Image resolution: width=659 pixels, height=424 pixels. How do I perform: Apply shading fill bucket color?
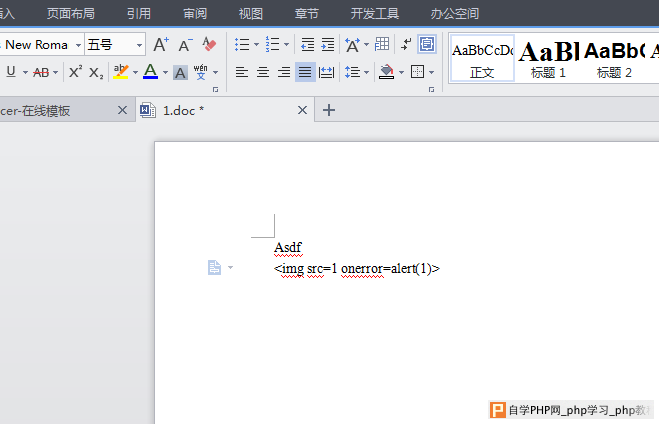point(386,72)
